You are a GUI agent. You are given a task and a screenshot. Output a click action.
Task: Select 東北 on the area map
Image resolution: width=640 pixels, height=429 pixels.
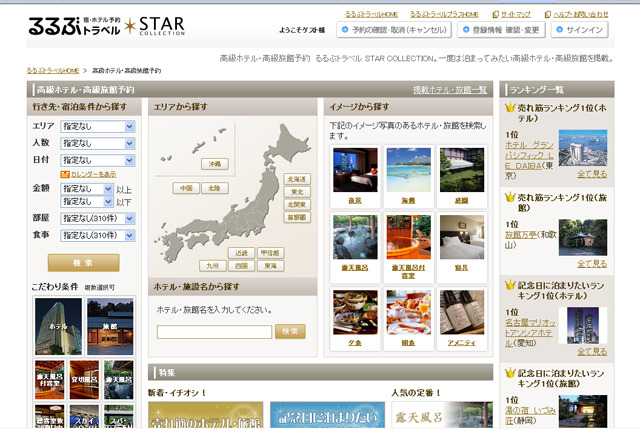click(x=297, y=192)
